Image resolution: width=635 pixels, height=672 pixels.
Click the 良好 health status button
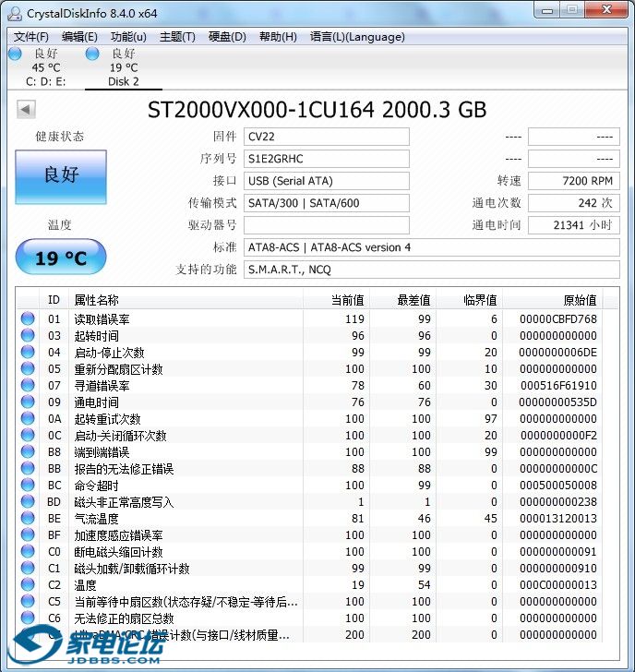click(x=61, y=176)
